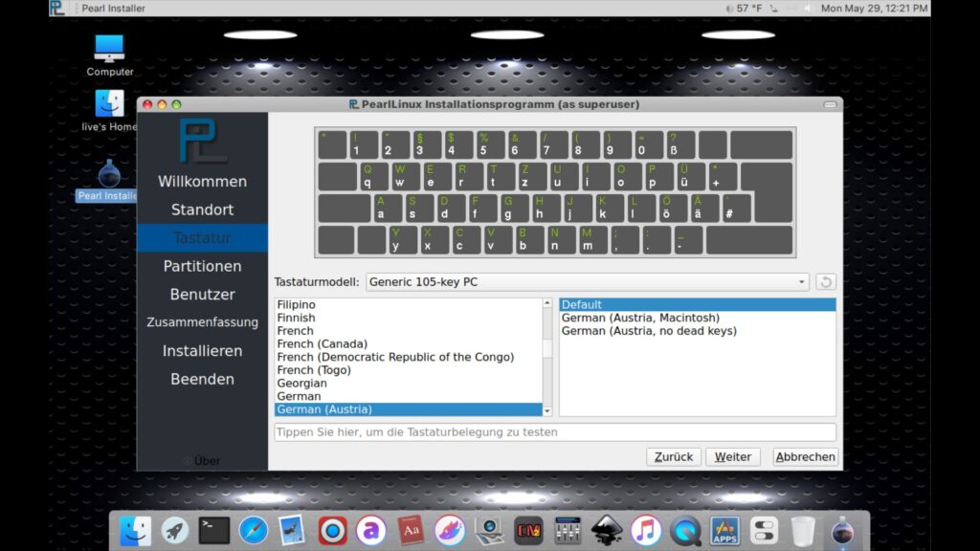The image size is (980, 551).
Task: Select German (Austria, no dead keys) variant
Action: 698,330
